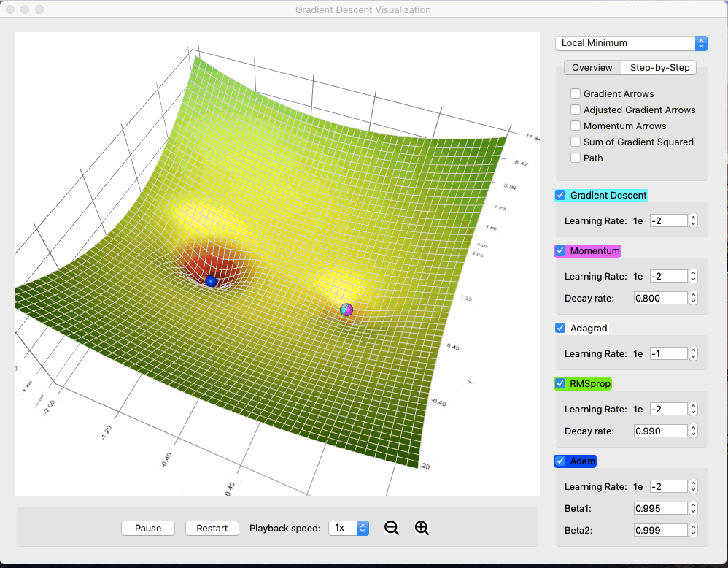This screenshot has height=568, width=728.
Task: Uncheck the Adam optimizer
Action: (560, 461)
